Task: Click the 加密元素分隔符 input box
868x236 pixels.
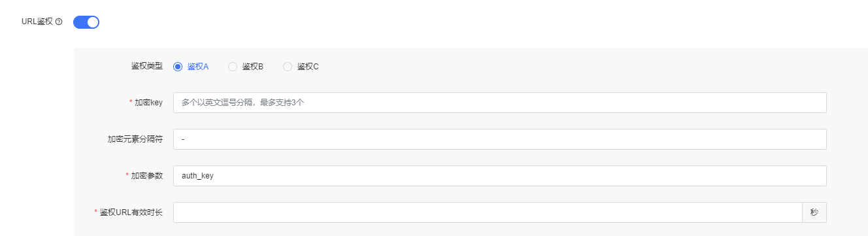Action: point(500,139)
